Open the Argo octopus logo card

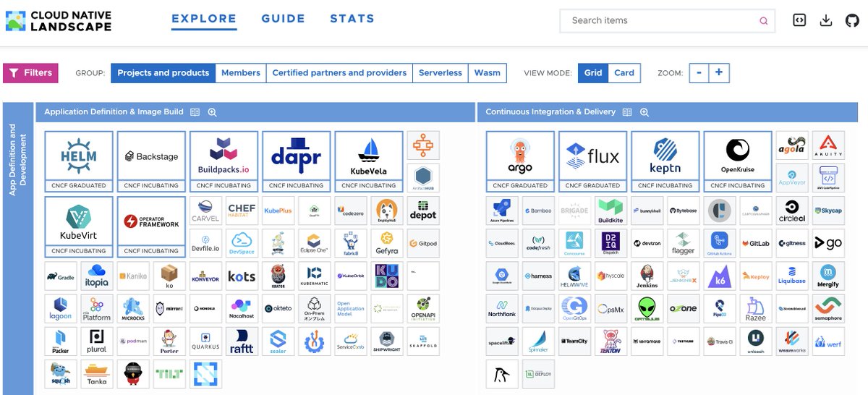[520, 161]
